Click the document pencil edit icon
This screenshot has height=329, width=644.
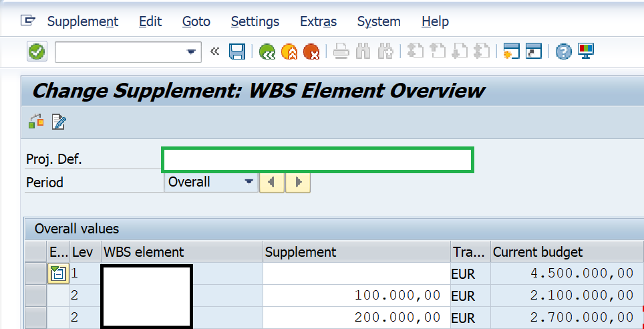click(59, 122)
